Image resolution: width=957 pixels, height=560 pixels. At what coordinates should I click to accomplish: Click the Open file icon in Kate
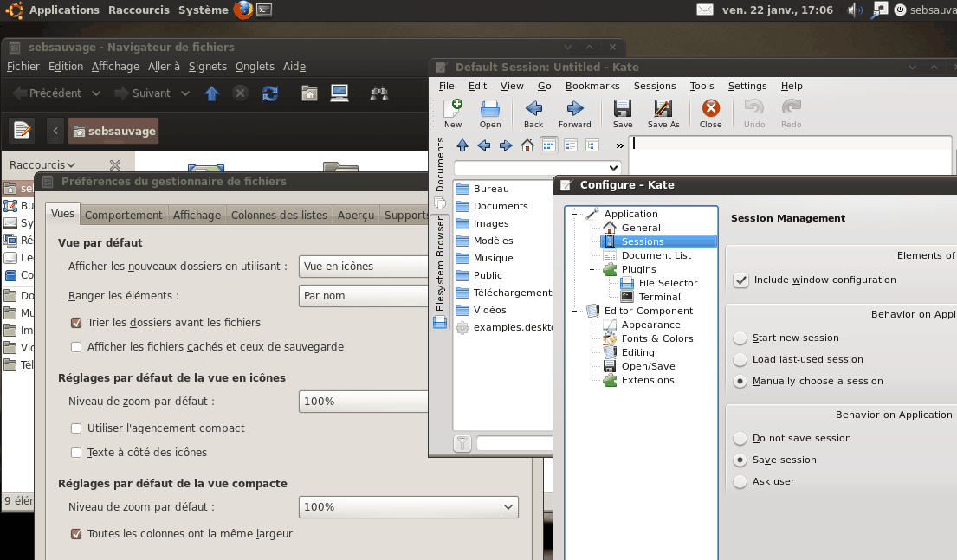(x=489, y=108)
